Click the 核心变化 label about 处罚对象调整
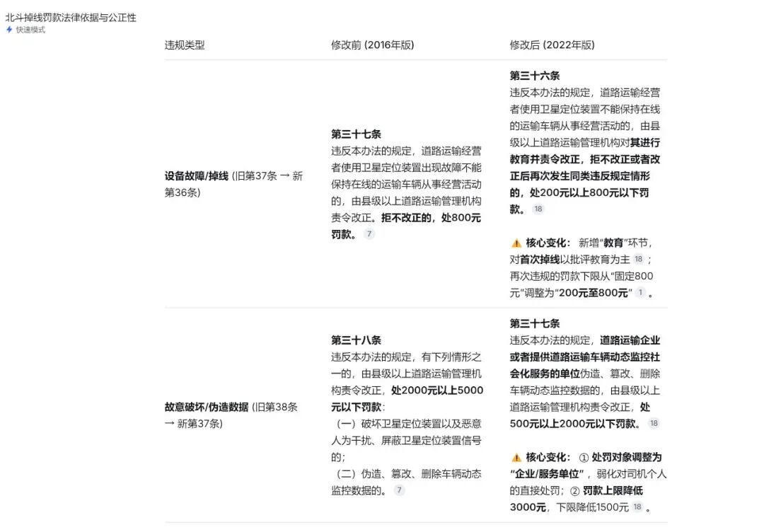The height and width of the screenshot is (532, 764). 548,457
